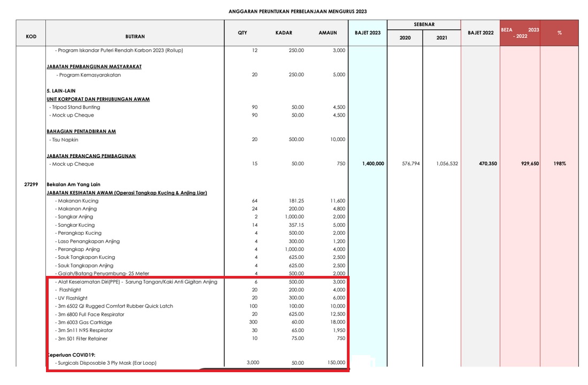
Task: Select the BAJET 2023 header cell
Action: [368, 33]
